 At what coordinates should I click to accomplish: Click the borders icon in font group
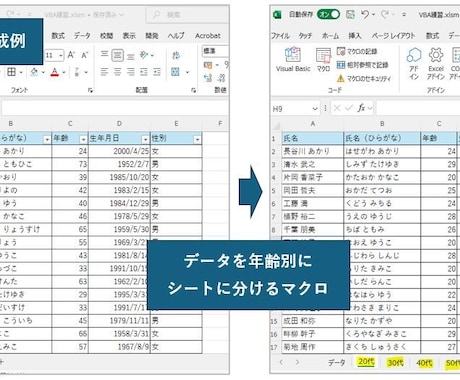tap(11, 71)
